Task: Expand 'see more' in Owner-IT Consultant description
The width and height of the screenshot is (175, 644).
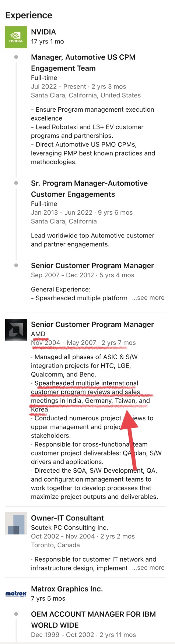Action: (x=148, y=568)
